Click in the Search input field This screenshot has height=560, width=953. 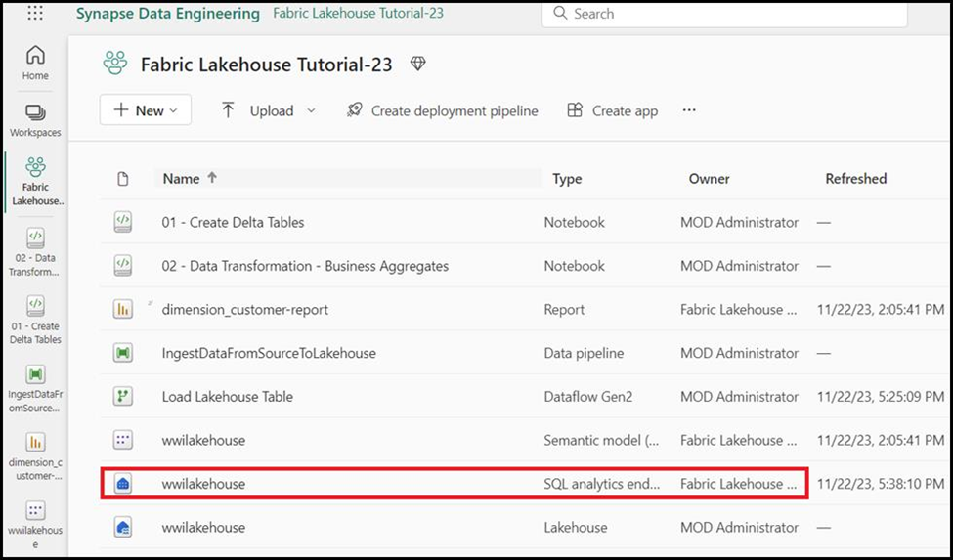click(724, 14)
